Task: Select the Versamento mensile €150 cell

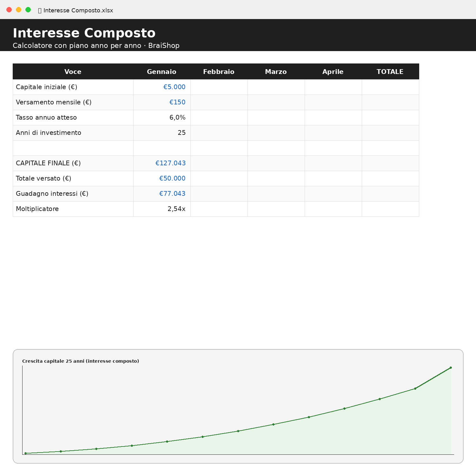Action: click(162, 102)
